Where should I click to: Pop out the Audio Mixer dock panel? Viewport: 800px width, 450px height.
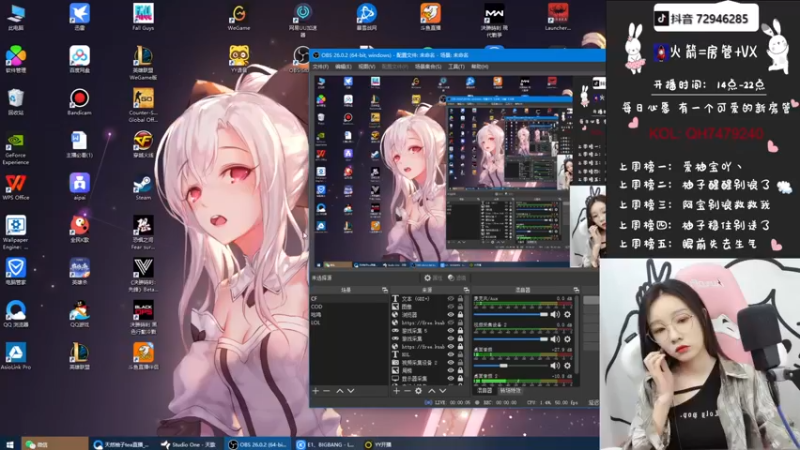click(576, 290)
